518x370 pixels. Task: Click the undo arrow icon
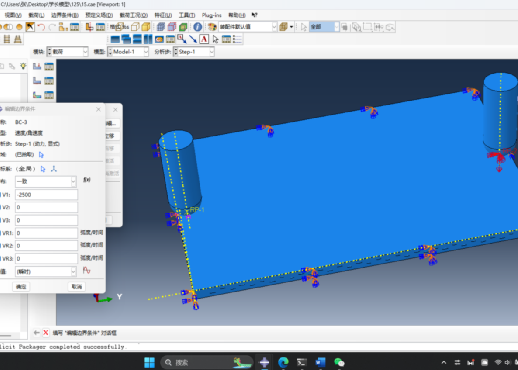pyautogui.click(x=41, y=27)
